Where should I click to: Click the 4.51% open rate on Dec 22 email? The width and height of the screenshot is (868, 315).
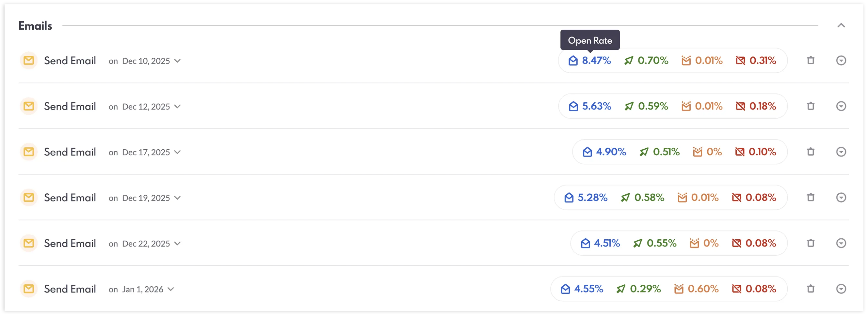[607, 243]
